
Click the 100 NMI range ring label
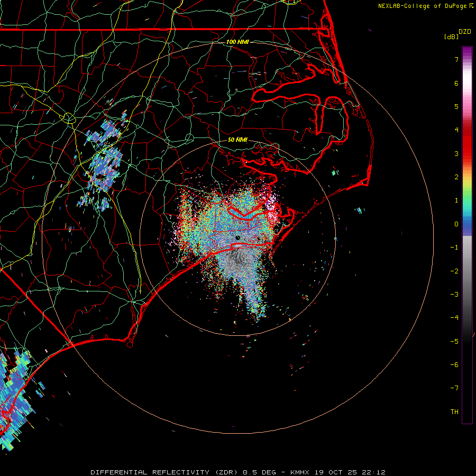click(237, 42)
